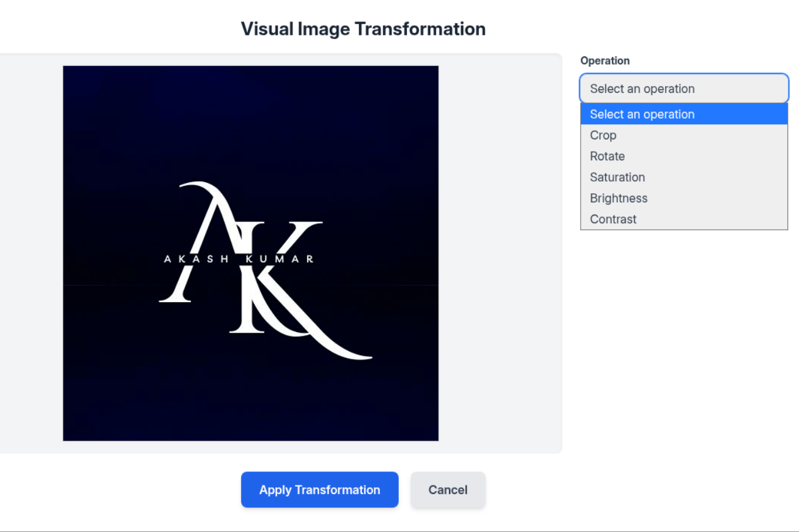Select Crop from the operation list
This screenshot has height=532, width=799.
click(684, 135)
